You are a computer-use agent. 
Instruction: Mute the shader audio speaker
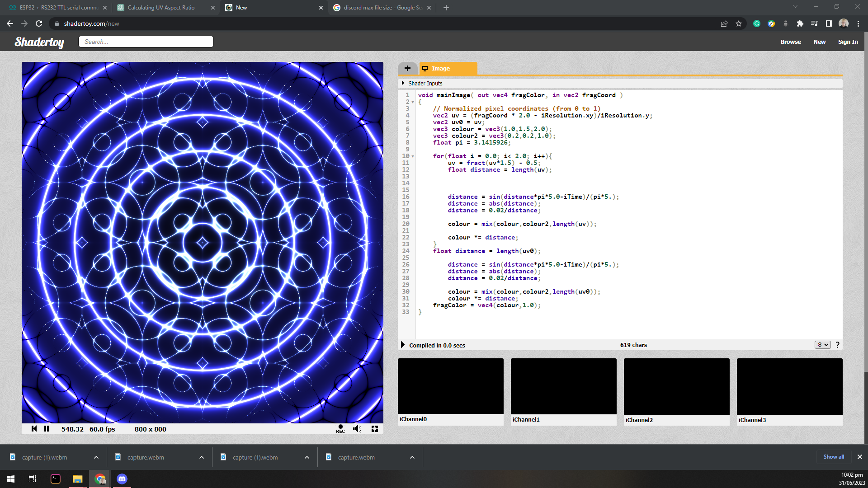click(x=357, y=429)
